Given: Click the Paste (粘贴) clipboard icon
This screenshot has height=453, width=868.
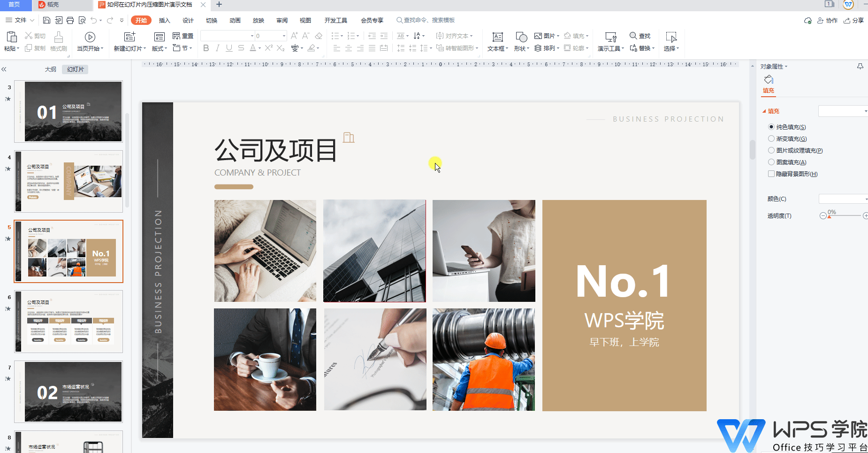Looking at the screenshot, I should pos(12,37).
